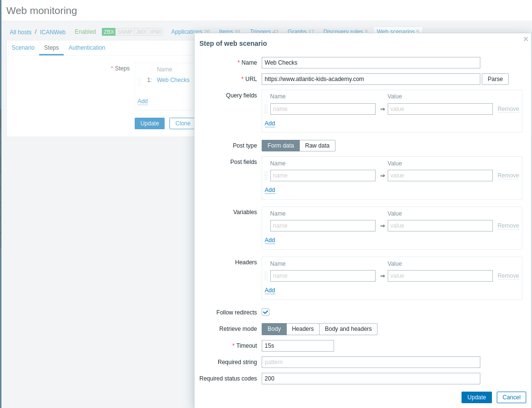Add a new Headers row
The height and width of the screenshot is (408, 532).
(270, 290)
